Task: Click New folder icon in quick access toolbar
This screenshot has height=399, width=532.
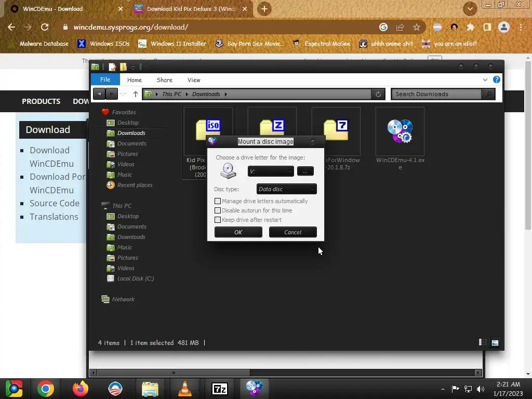Action: (124, 67)
